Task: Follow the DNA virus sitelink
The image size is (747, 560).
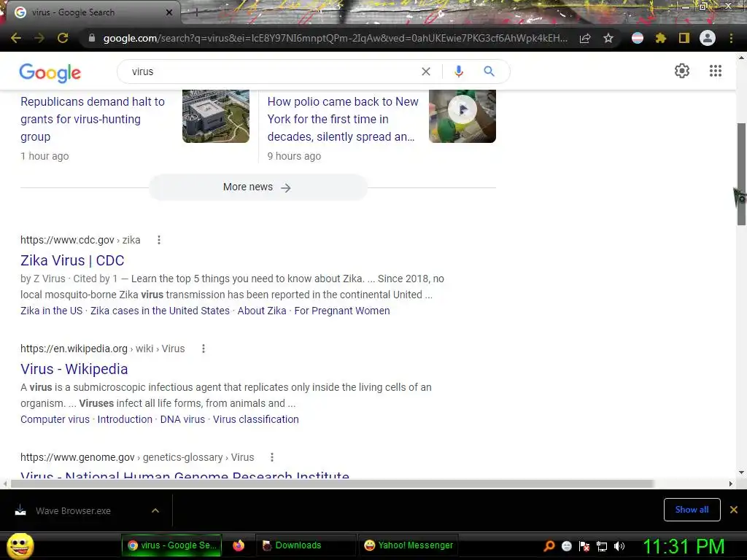Action: click(182, 419)
